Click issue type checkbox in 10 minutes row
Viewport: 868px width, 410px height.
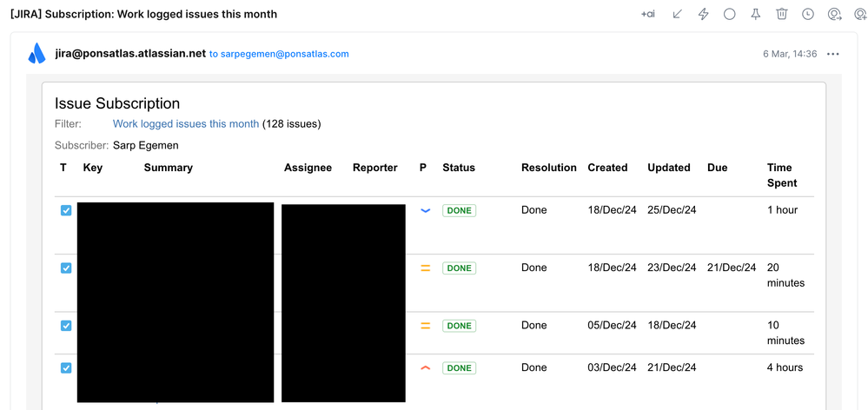coord(66,326)
